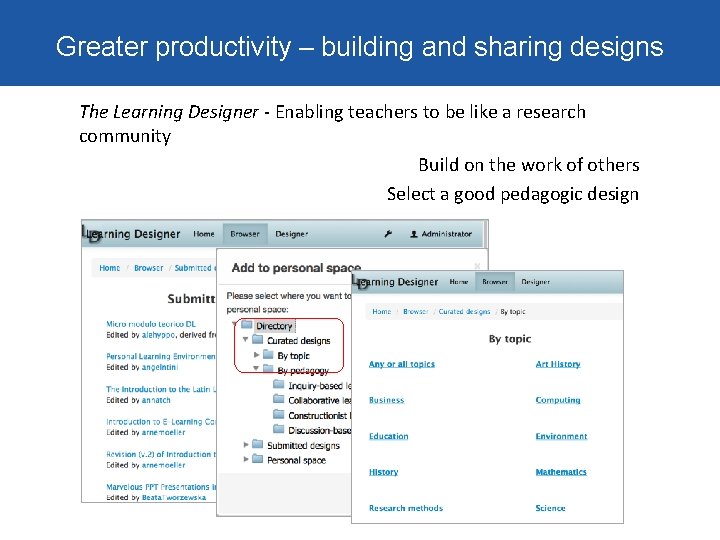Open the Computing topic
This screenshot has width=720, height=540.
tap(558, 400)
